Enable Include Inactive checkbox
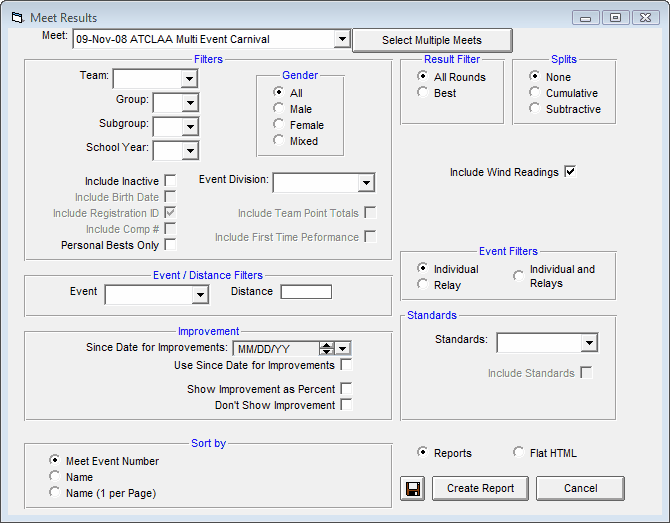670x523 pixels. tap(170, 180)
